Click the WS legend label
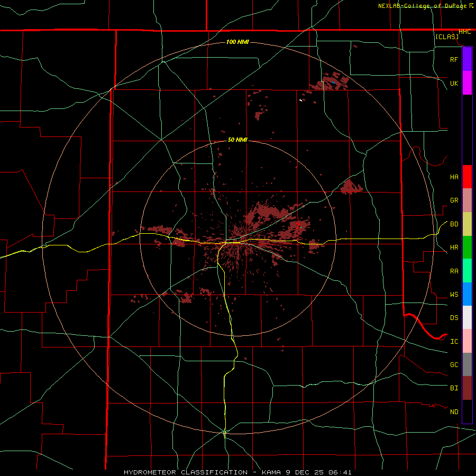The height and width of the screenshot is (476, 476). (x=454, y=295)
